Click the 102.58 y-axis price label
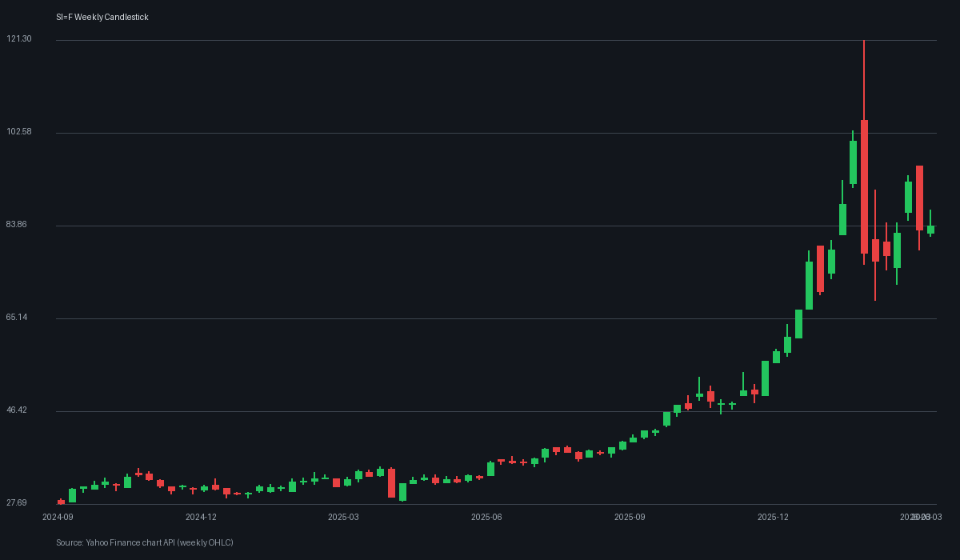 (19, 132)
